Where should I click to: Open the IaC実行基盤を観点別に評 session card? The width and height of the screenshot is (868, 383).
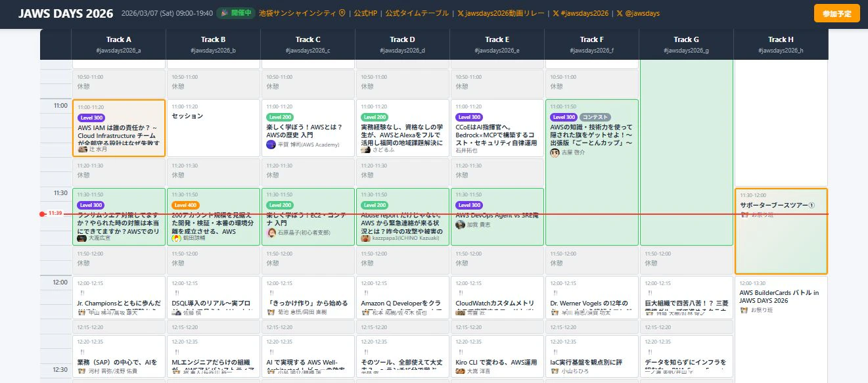point(592,357)
